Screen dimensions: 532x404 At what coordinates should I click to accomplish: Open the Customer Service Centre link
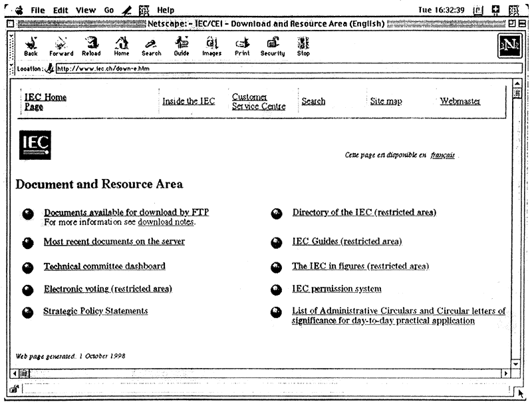coord(259,102)
